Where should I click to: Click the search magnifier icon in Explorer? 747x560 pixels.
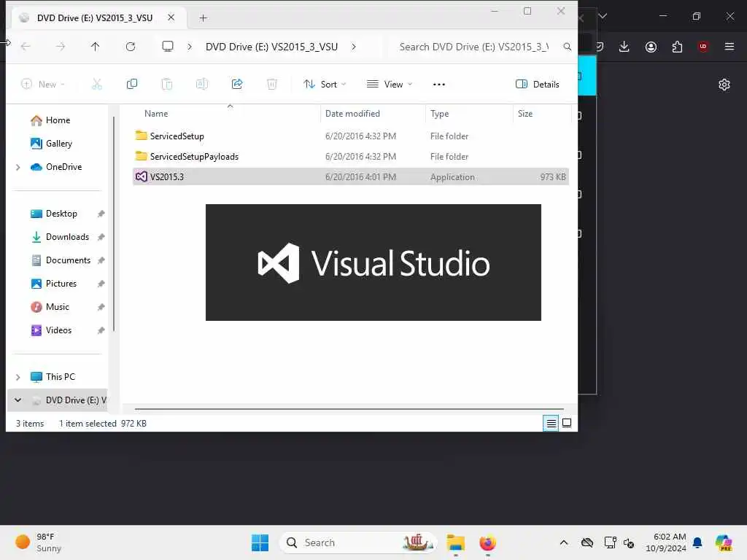[x=567, y=47]
